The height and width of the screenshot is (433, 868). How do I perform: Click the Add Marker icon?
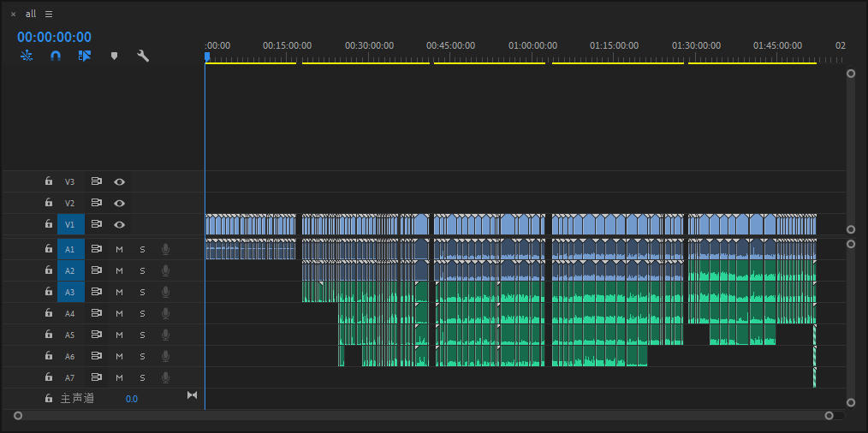(x=114, y=56)
